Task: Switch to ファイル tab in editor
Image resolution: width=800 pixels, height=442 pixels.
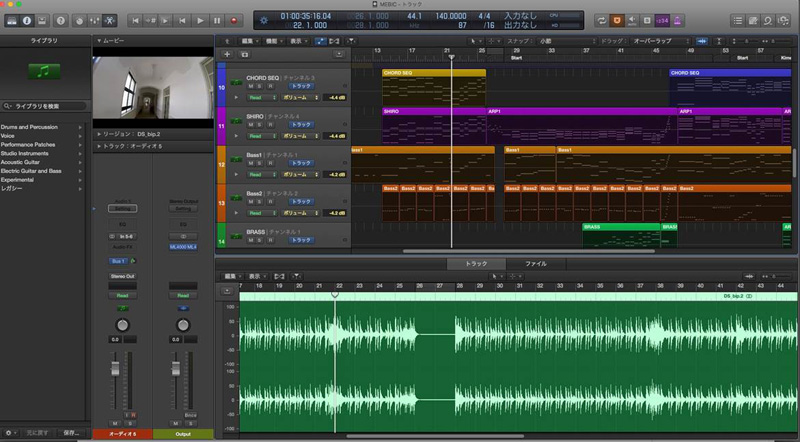Action: tap(536, 264)
